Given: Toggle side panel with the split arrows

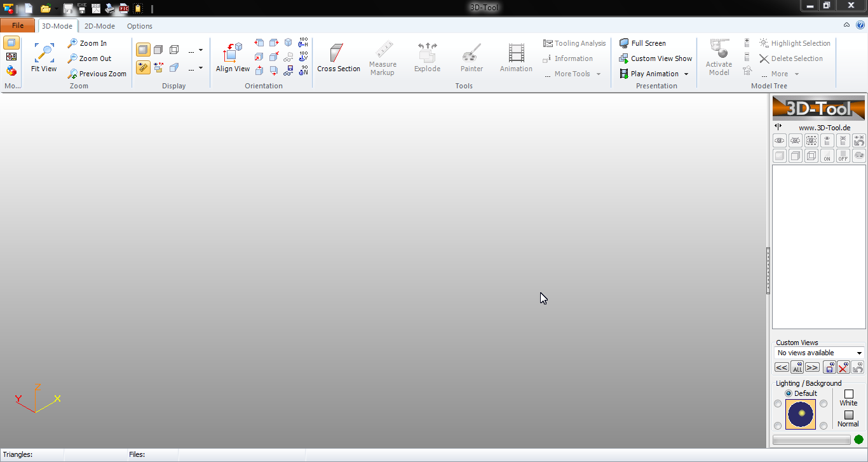Looking at the screenshot, I should [778, 126].
